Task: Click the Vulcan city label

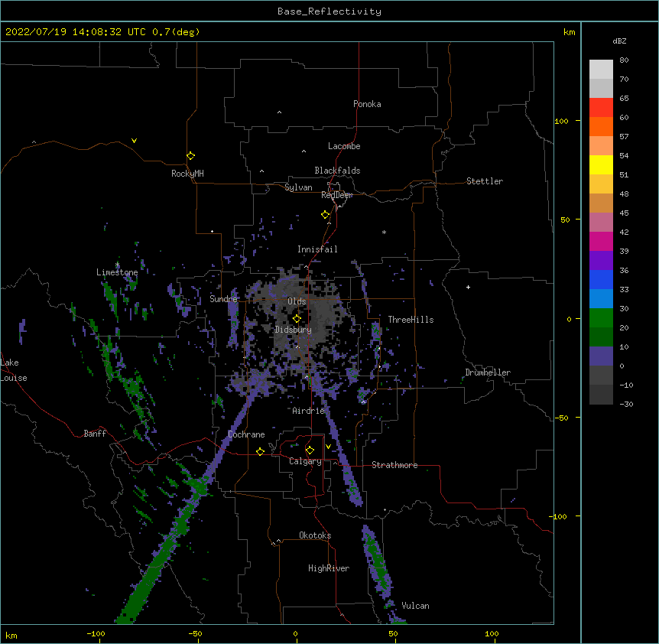Action: pyautogui.click(x=415, y=606)
